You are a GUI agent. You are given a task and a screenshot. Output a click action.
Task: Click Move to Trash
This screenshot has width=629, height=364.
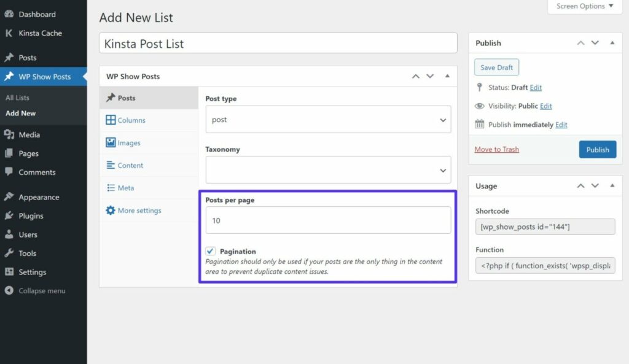click(x=496, y=149)
